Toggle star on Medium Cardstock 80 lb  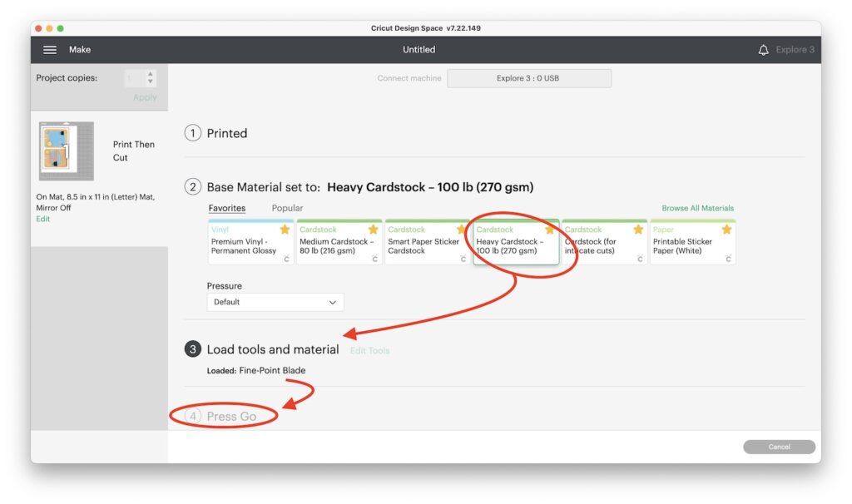point(373,230)
